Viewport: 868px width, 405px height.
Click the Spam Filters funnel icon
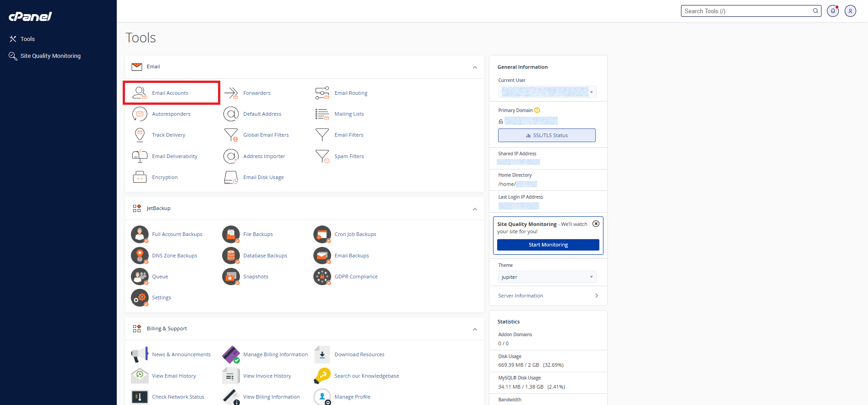pyautogui.click(x=322, y=156)
